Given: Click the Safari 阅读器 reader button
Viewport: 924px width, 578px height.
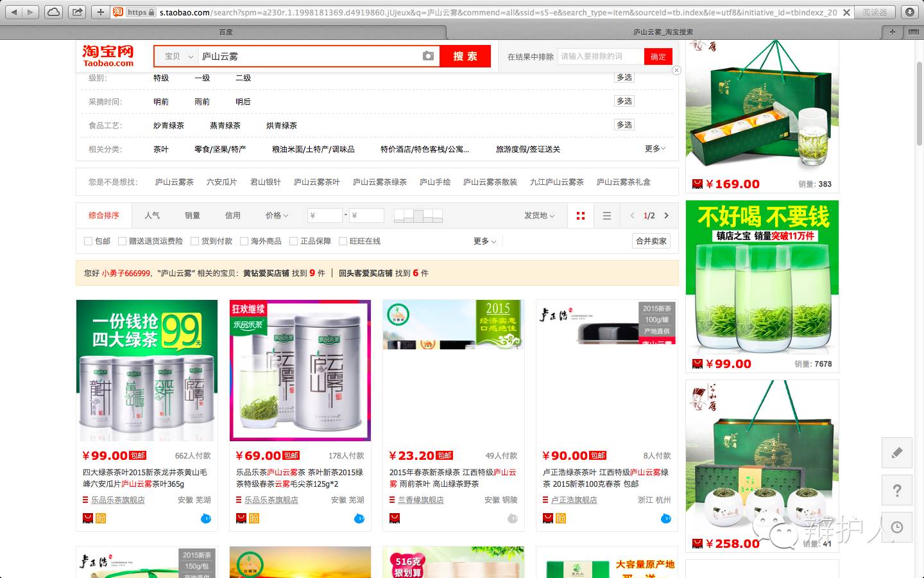Looking at the screenshot, I should 875,12.
